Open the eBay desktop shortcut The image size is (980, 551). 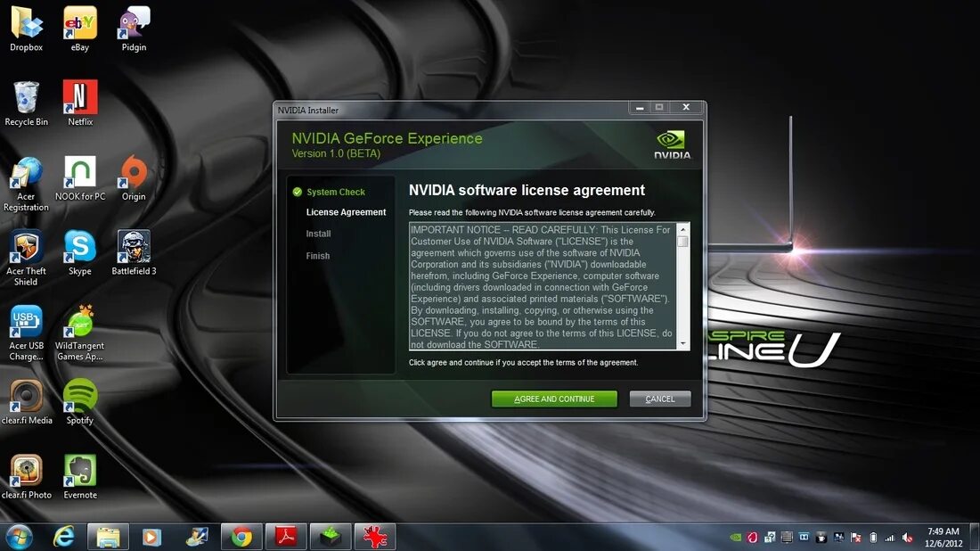click(x=80, y=29)
